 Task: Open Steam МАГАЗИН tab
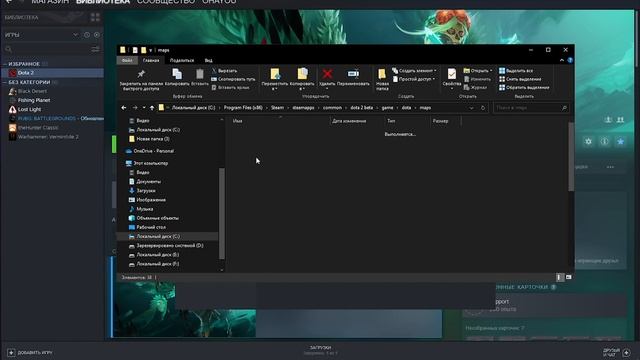click(50, 2)
